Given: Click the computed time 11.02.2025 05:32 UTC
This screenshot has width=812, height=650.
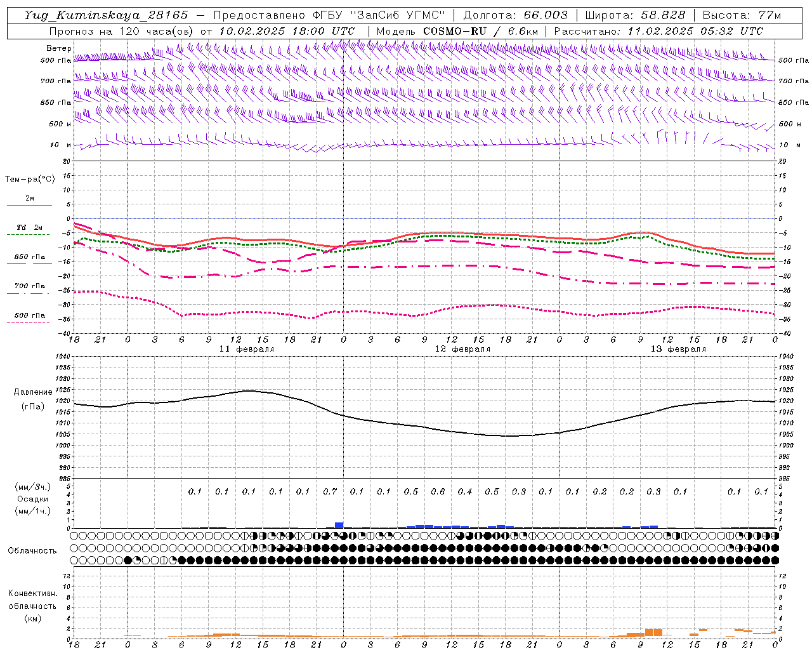Looking at the screenshot, I should point(695,31).
